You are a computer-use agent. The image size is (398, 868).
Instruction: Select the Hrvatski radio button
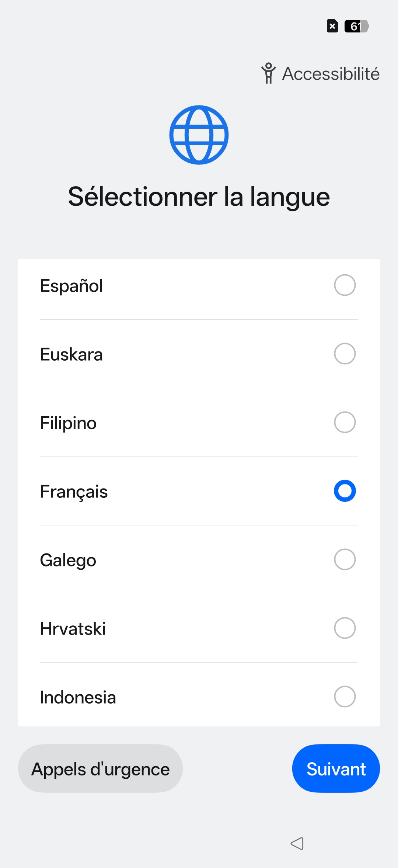pyautogui.click(x=345, y=628)
